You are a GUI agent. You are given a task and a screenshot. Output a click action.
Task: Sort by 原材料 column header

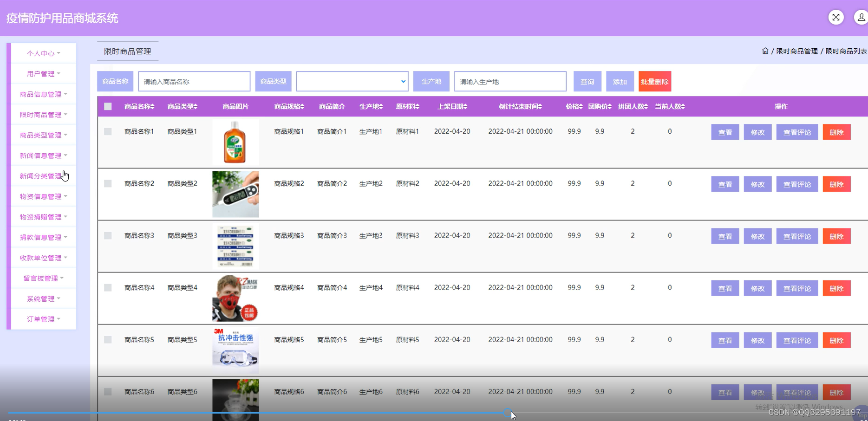[x=408, y=107]
